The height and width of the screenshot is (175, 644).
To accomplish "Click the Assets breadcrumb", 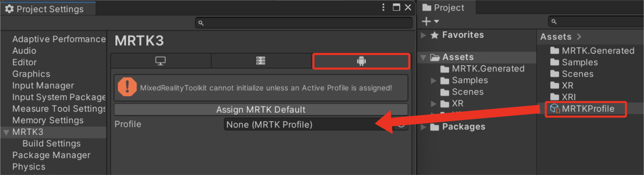I will (x=556, y=37).
